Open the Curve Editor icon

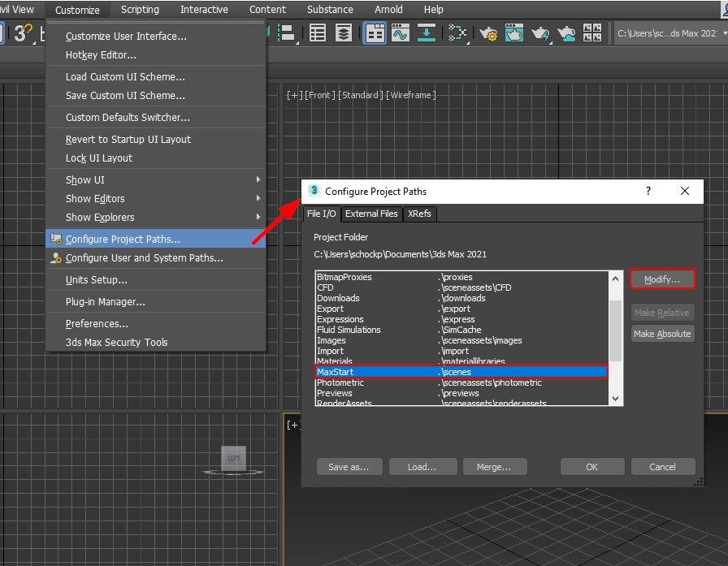coord(400,33)
